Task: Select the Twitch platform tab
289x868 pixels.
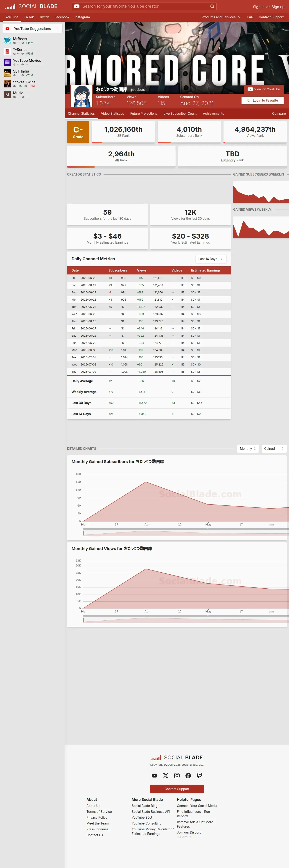Action: coord(44,17)
